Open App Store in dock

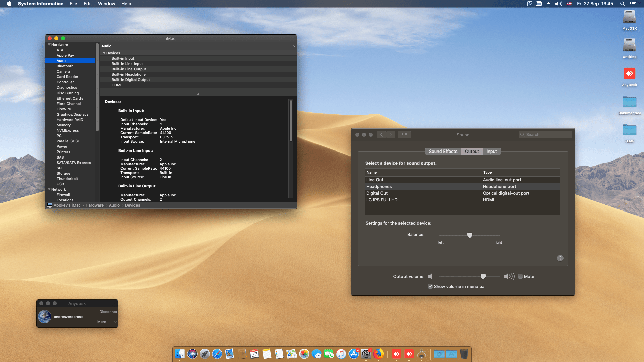click(354, 354)
